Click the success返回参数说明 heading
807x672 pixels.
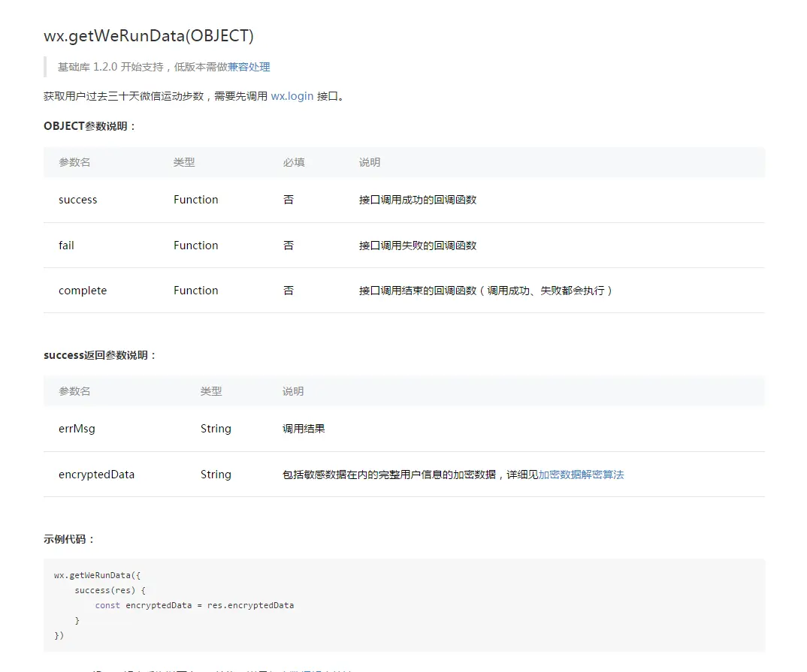pos(101,355)
